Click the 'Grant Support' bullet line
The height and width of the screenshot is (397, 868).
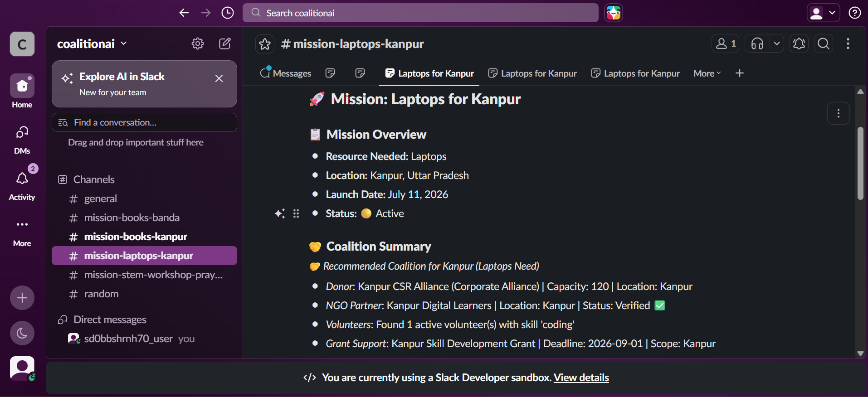[521, 344]
